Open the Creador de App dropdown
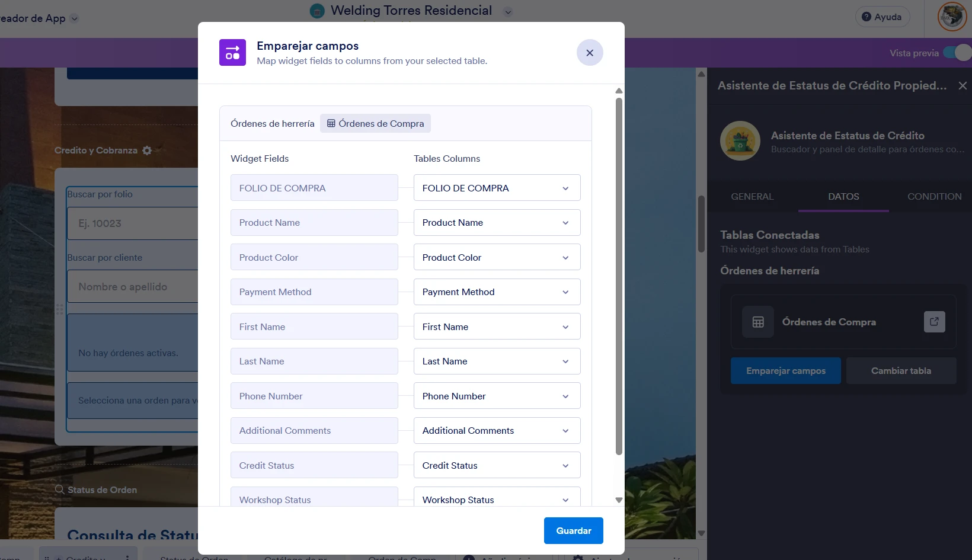This screenshot has height=560, width=972. coord(75,18)
